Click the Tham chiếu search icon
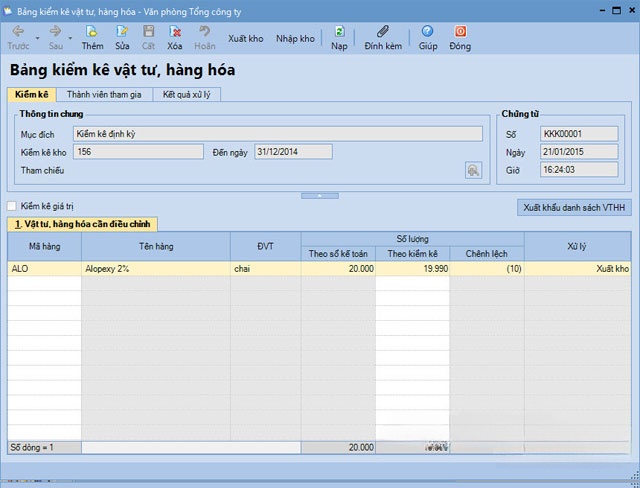Image resolution: width=640 pixels, height=488 pixels. [473, 170]
